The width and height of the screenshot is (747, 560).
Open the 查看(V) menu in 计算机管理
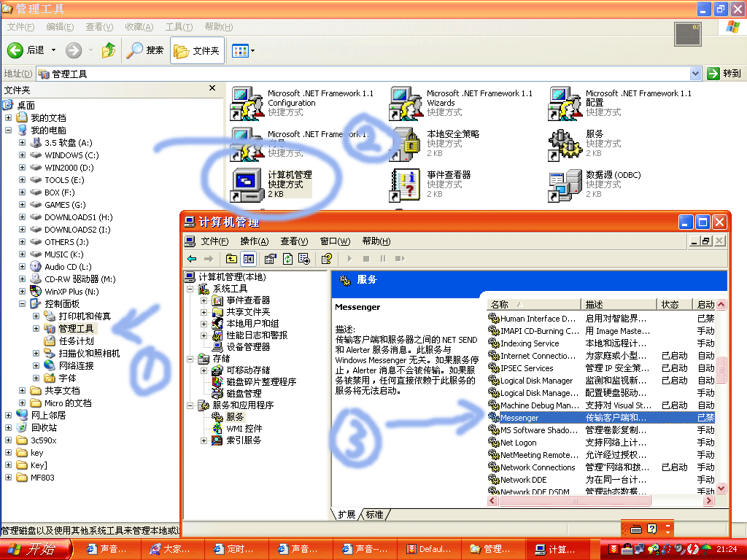coord(294,241)
